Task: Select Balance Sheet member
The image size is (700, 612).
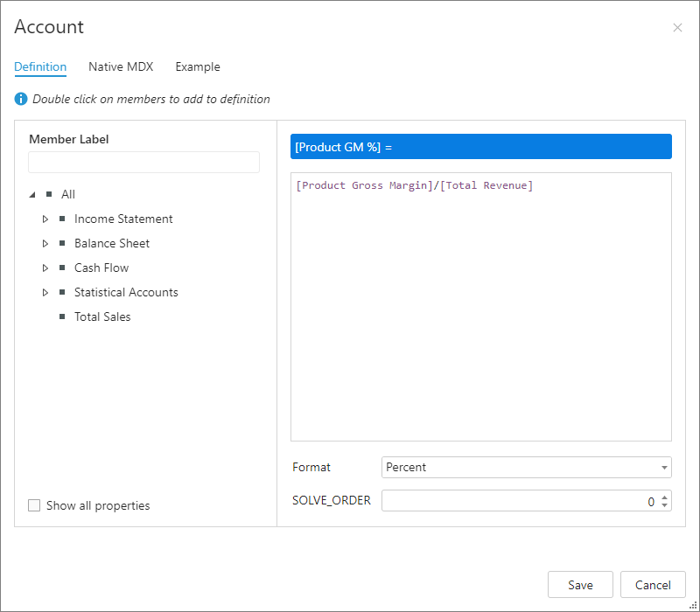Action: tap(112, 244)
